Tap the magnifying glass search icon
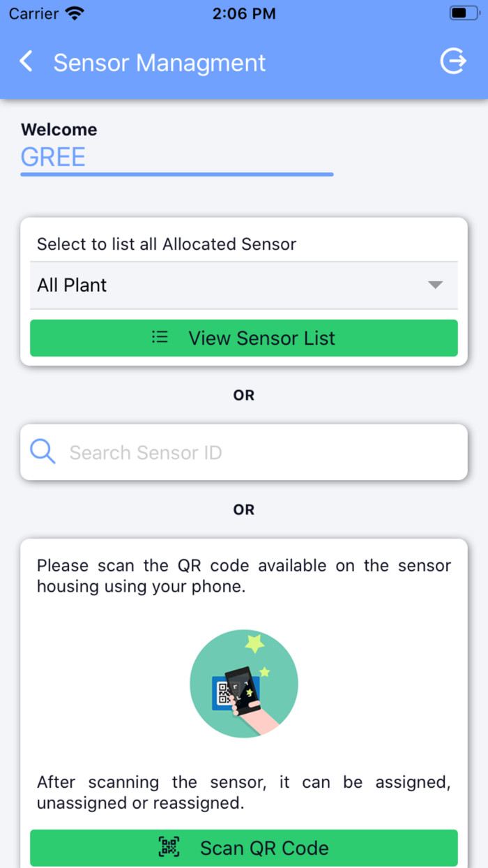488x868 pixels. pyautogui.click(x=43, y=452)
